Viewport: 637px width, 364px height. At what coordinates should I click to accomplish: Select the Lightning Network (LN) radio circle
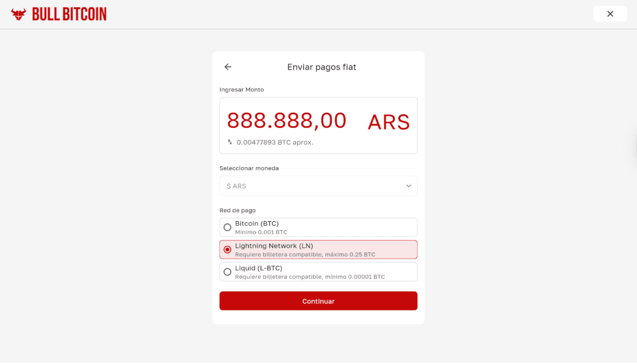[x=227, y=250]
